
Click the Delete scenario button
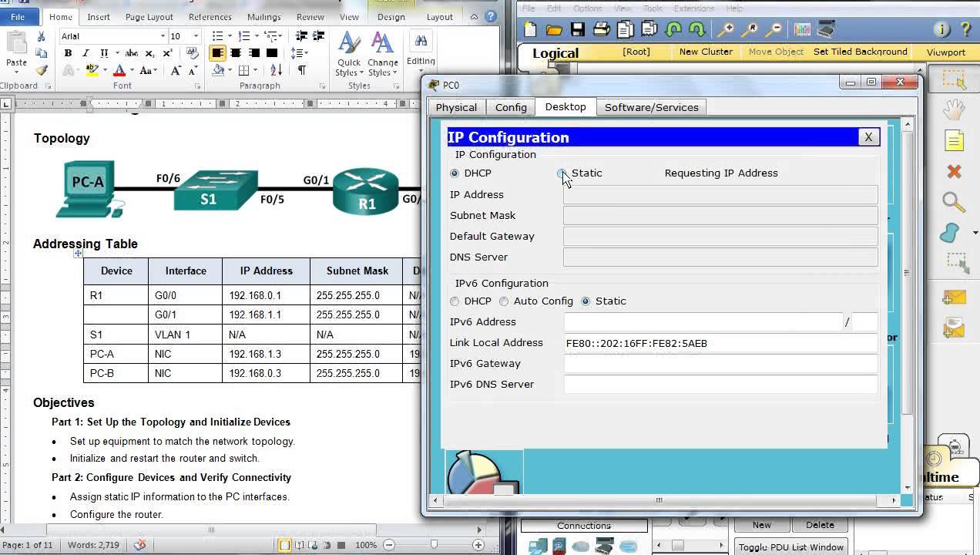pos(820,525)
